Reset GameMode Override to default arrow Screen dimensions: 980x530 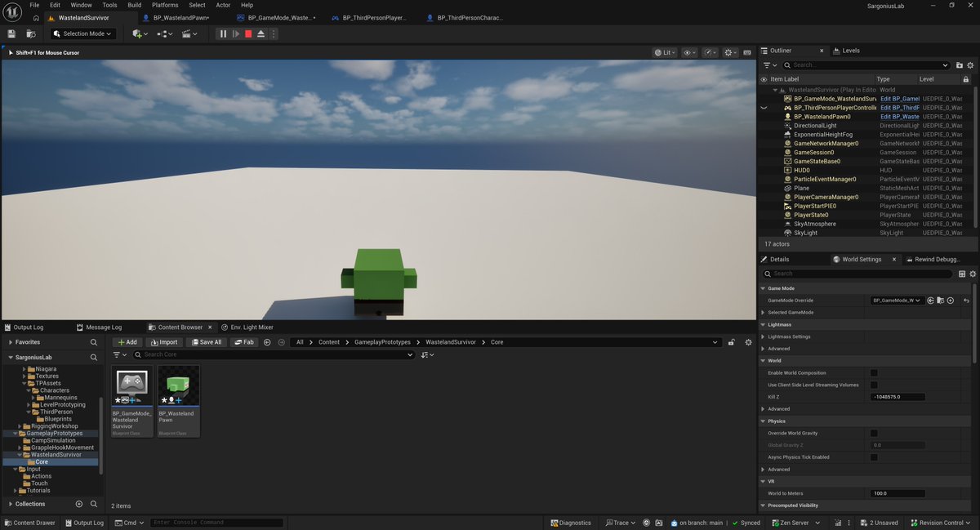click(x=966, y=301)
